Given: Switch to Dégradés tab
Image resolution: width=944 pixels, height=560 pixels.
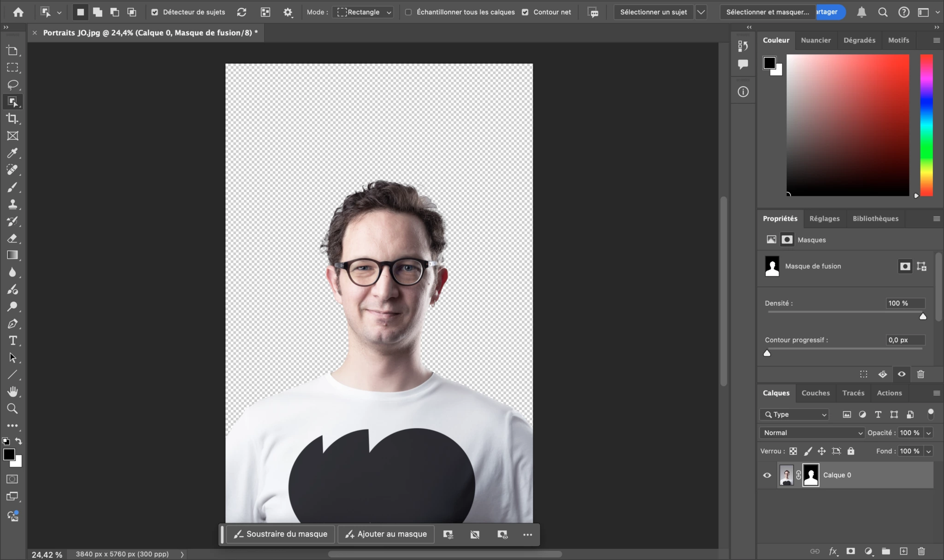Looking at the screenshot, I should (859, 40).
